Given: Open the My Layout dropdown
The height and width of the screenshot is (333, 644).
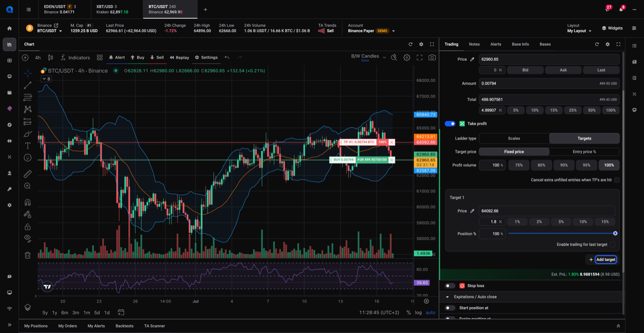Looking at the screenshot, I should tap(579, 31).
